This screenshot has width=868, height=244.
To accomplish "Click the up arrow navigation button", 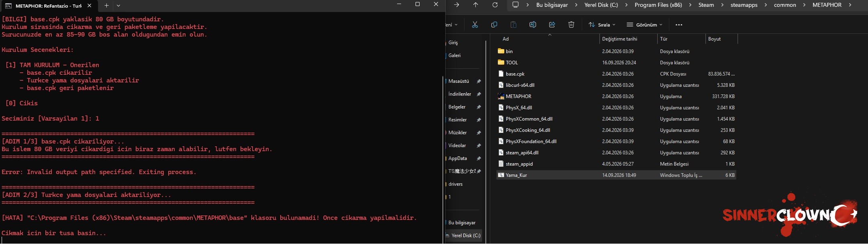I will pyautogui.click(x=476, y=5).
